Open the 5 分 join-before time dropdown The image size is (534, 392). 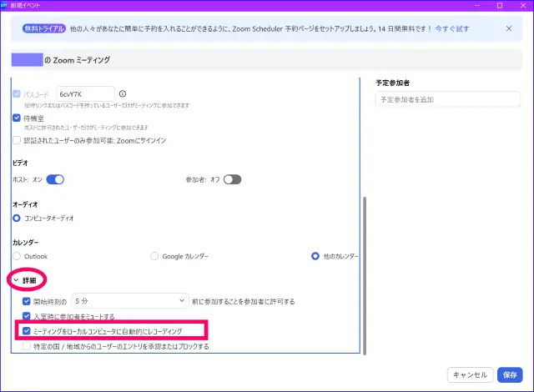130,300
